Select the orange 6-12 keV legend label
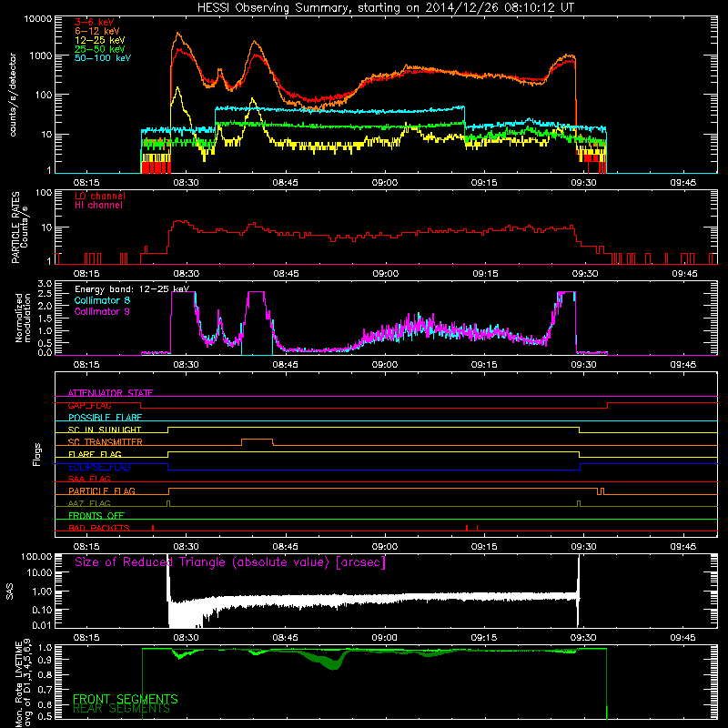 97,31
